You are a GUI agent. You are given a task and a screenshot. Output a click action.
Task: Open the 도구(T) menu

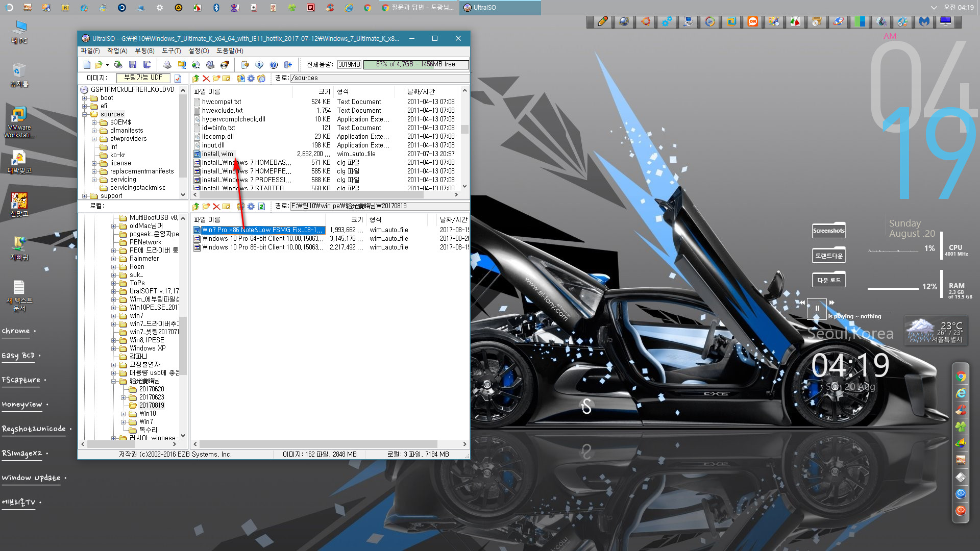171,51
